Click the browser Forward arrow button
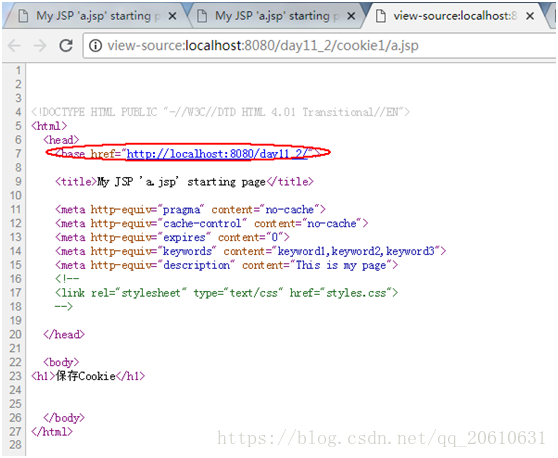This screenshot has height=458, width=558. coord(40,46)
